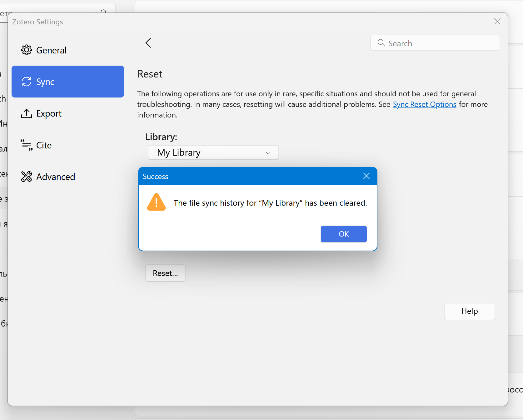Open the Sync Reset Options link
The height and width of the screenshot is (420, 523).
point(425,104)
